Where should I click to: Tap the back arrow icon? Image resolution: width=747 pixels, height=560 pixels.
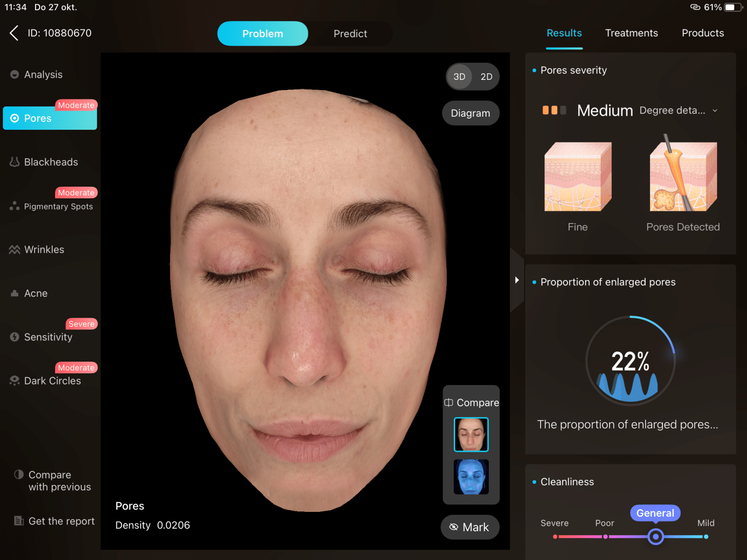coord(14,33)
